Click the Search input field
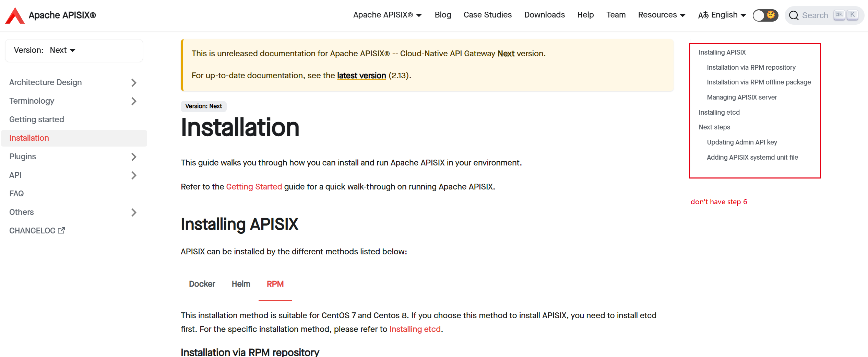This screenshot has width=868, height=357. [x=824, y=15]
